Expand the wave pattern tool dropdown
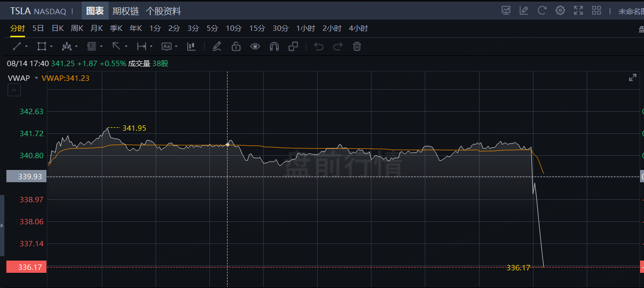644x288 pixels. (x=76, y=47)
